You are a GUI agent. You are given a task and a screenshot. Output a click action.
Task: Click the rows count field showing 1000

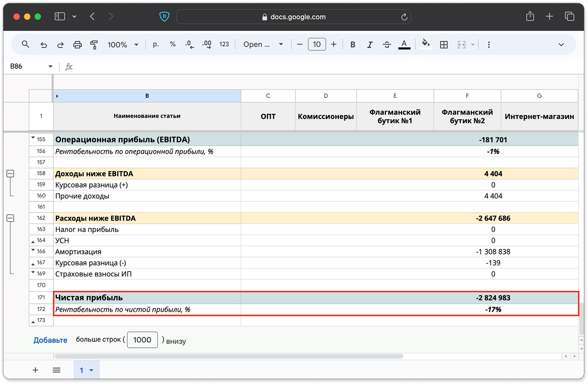[142, 340]
